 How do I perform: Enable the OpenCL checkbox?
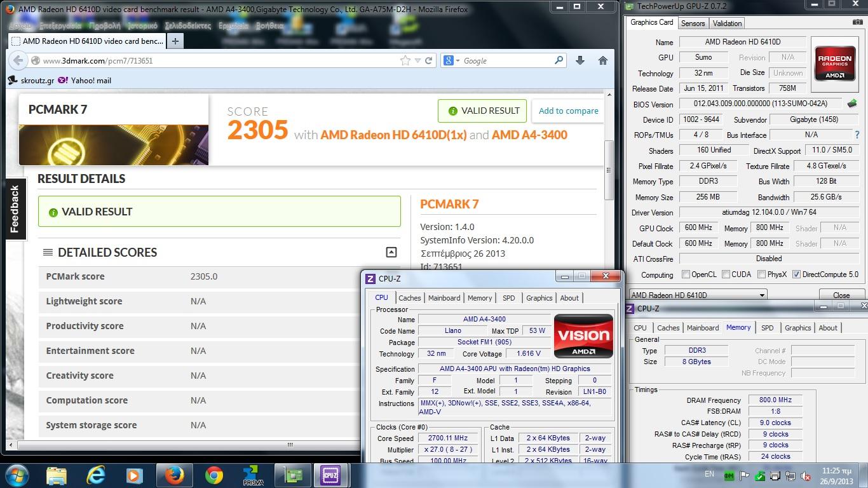[x=686, y=274]
